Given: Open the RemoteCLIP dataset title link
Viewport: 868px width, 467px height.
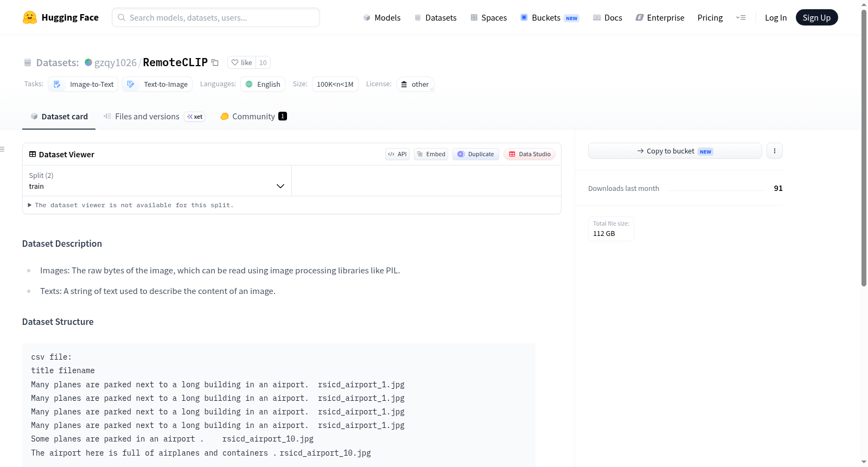Looking at the screenshot, I should (x=175, y=62).
